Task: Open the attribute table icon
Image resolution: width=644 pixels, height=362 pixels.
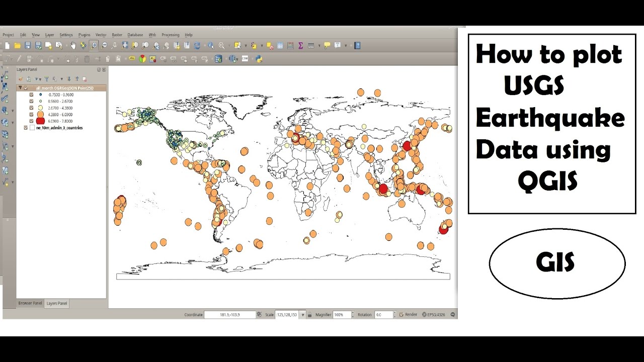Action: [280, 45]
